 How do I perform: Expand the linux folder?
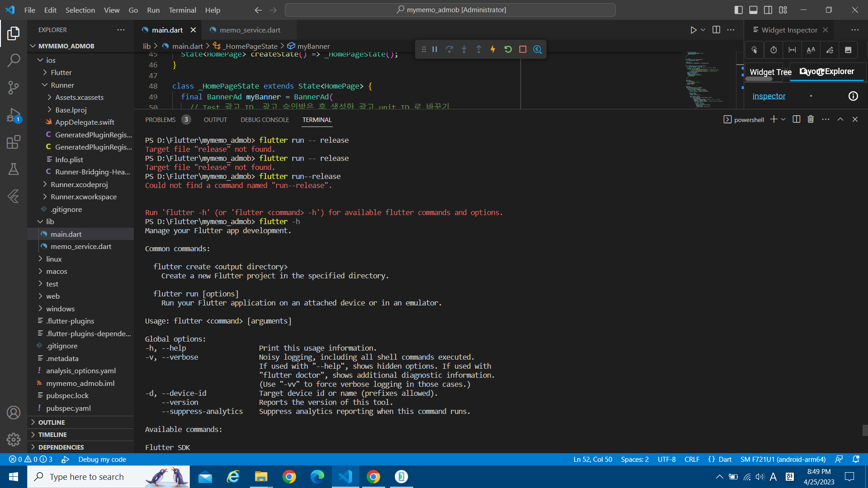80,259
